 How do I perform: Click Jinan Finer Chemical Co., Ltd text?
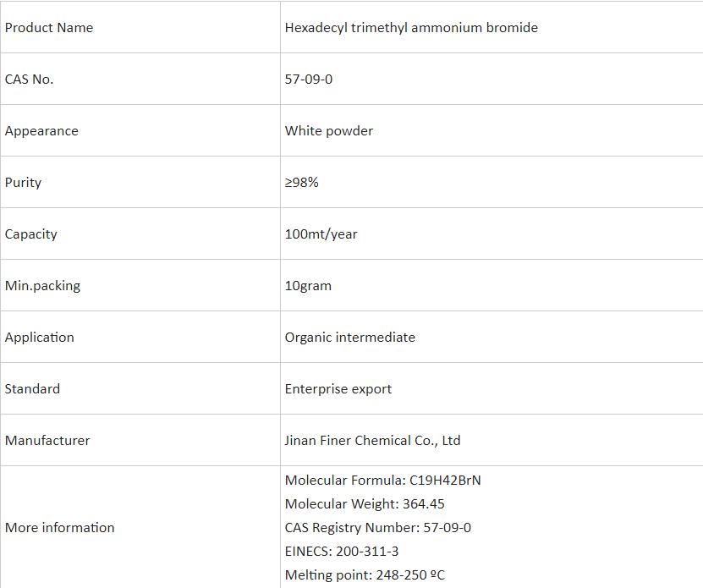(373, 440)
